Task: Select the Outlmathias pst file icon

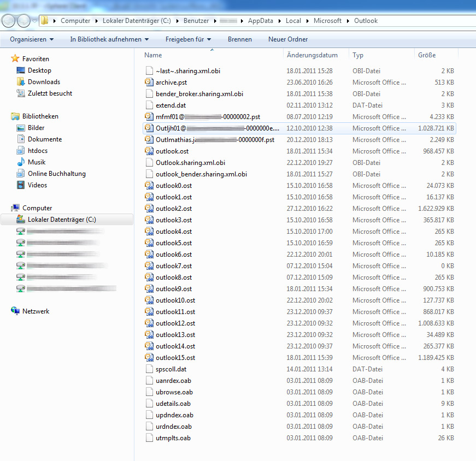Action: click(x=149, y=140)
